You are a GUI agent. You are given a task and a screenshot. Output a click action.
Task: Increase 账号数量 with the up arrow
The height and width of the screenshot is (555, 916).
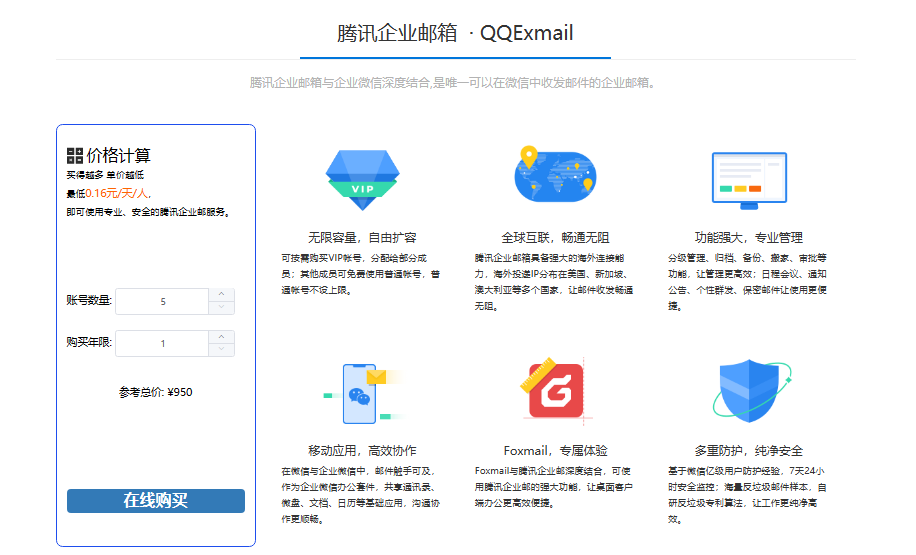(221, 295)
